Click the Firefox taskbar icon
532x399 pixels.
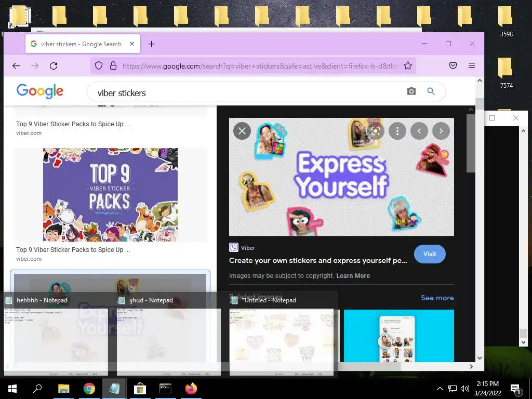point(191,389)
